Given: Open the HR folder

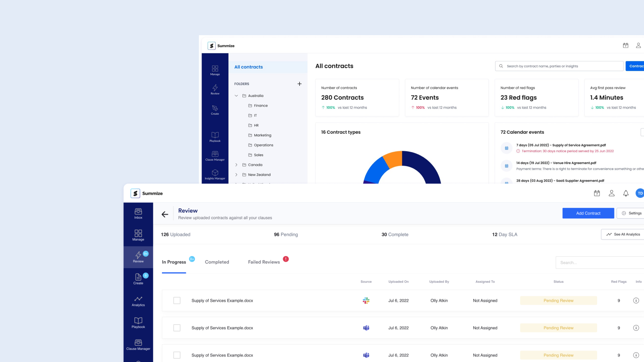Looking at the screenshot, I should pyautogui.click(x=253, y=125).
